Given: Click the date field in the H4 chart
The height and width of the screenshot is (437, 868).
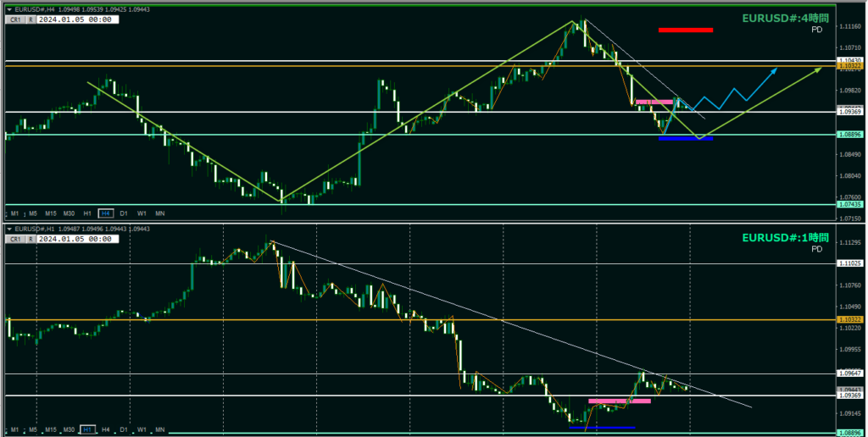Looking at the screenshot, I should tap(77, 19).
